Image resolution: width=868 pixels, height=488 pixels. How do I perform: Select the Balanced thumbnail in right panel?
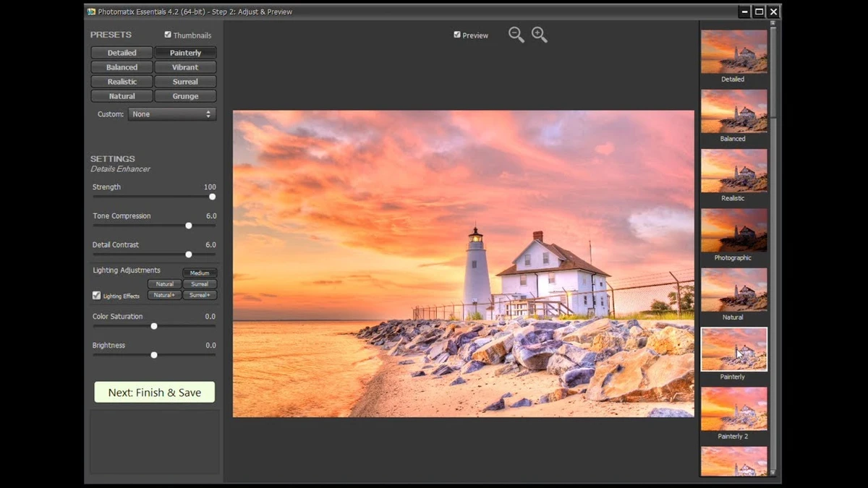point(733,111)
